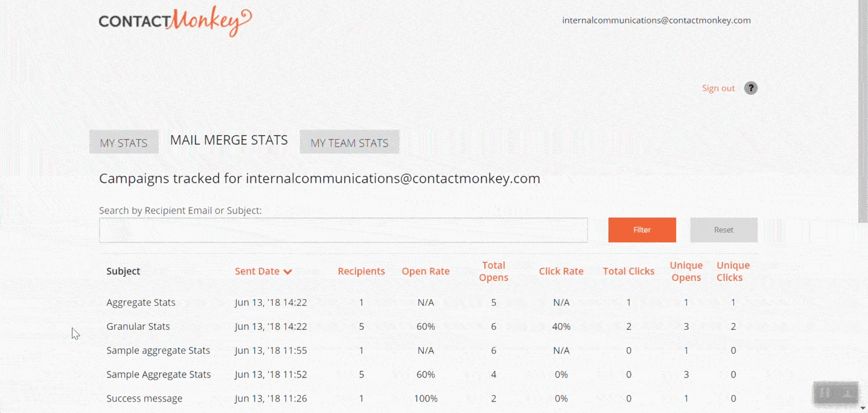Open the Granular Stats campaign
The height and width of the screenshot is (413, 868).
(138, 327)
